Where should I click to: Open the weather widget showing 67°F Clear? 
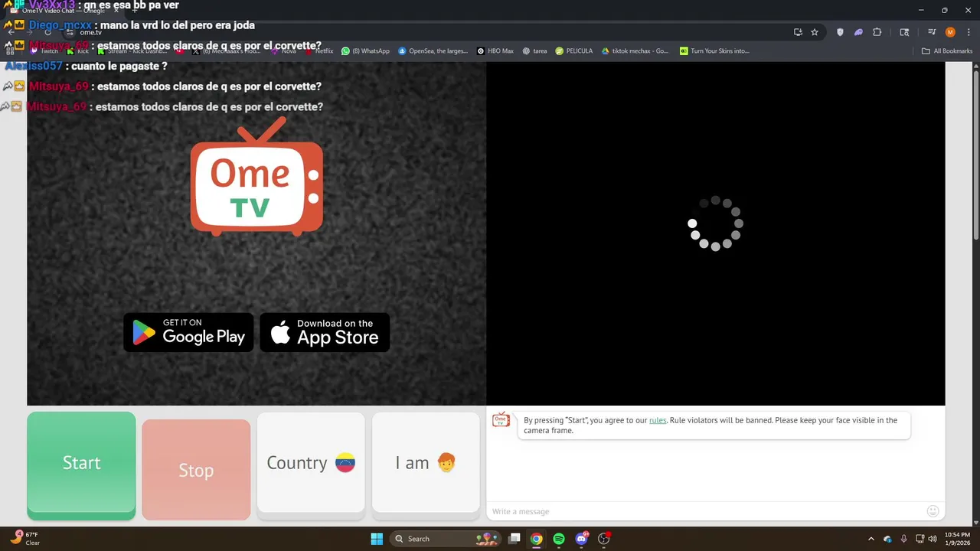tap(25, 539)
